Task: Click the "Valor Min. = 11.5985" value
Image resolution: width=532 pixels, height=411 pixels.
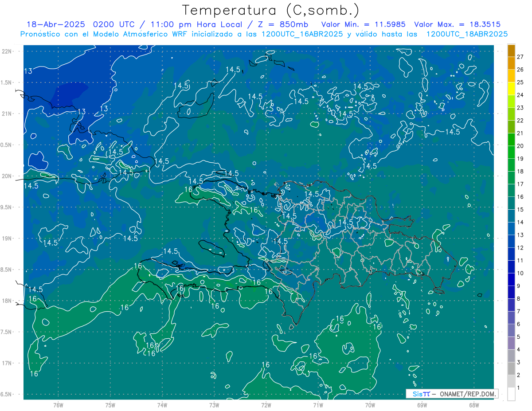Action: pyautogui.click(x=364, y=24)
